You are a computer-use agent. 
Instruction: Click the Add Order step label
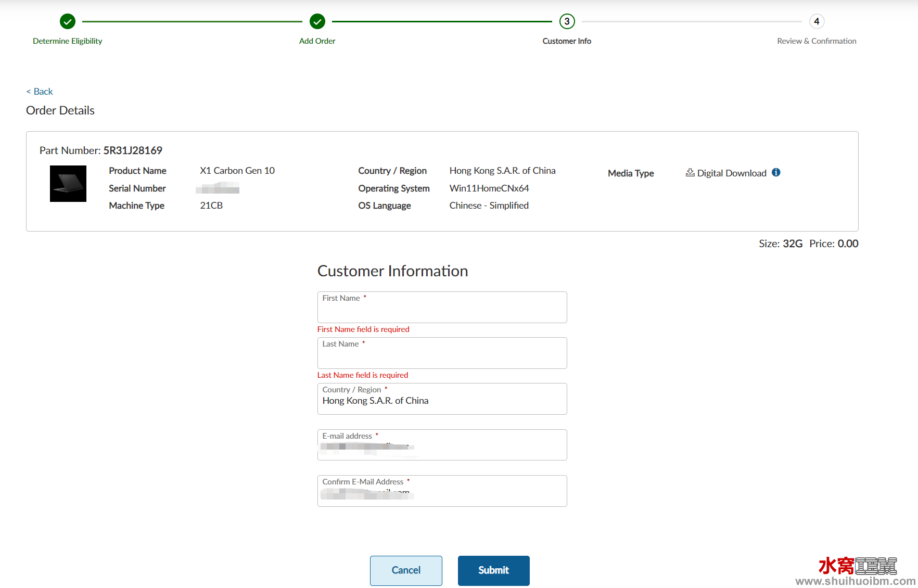coord(317,41)
